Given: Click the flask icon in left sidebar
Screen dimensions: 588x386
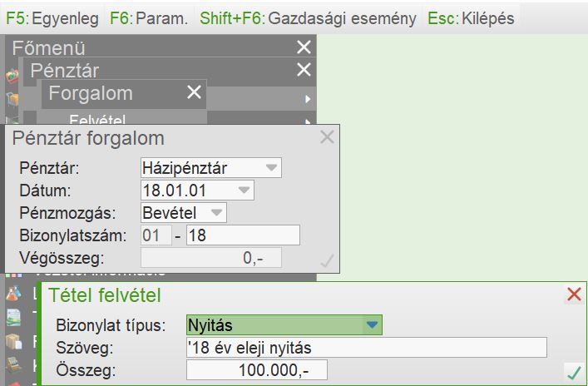Looking at the screenshot, I should click(x=12, y=293).
